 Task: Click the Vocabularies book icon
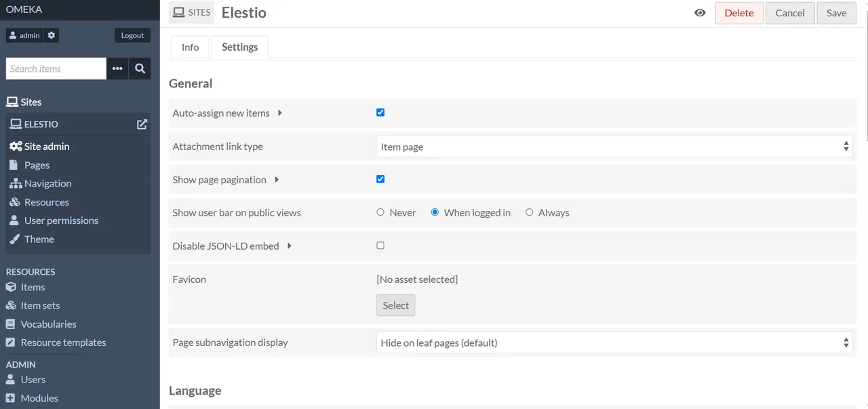11,324
